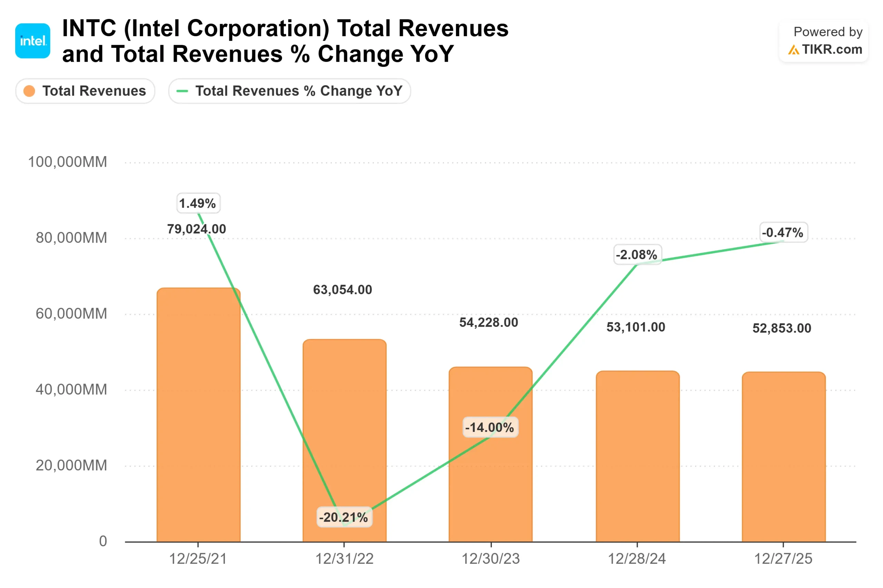Click the orange Total Revenues legend dot
The image size is (883, 588).
pos(29,91)
